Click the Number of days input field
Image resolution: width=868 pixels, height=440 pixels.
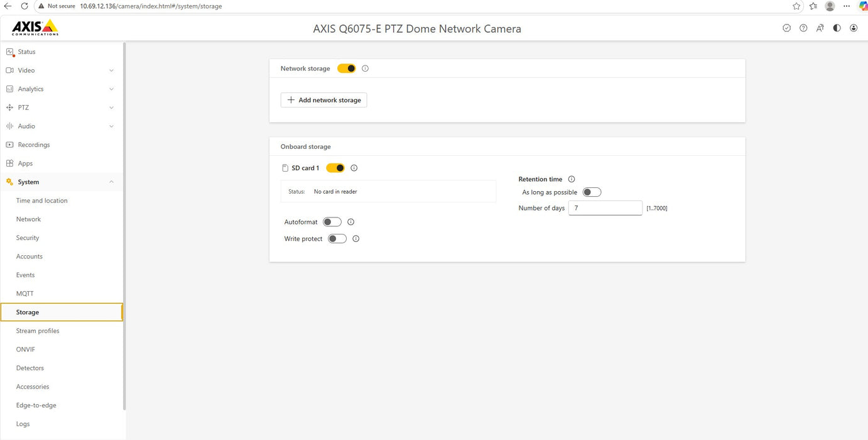[605, 207]
